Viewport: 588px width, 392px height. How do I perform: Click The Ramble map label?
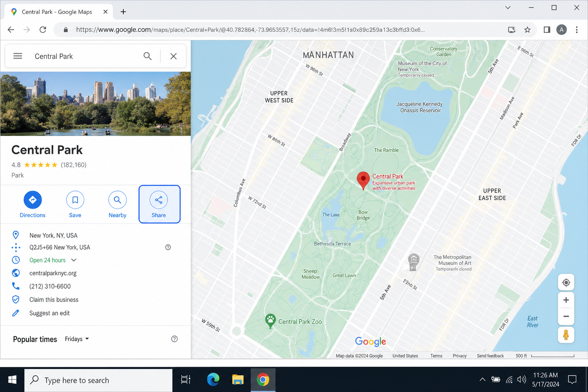pos(386,150)
